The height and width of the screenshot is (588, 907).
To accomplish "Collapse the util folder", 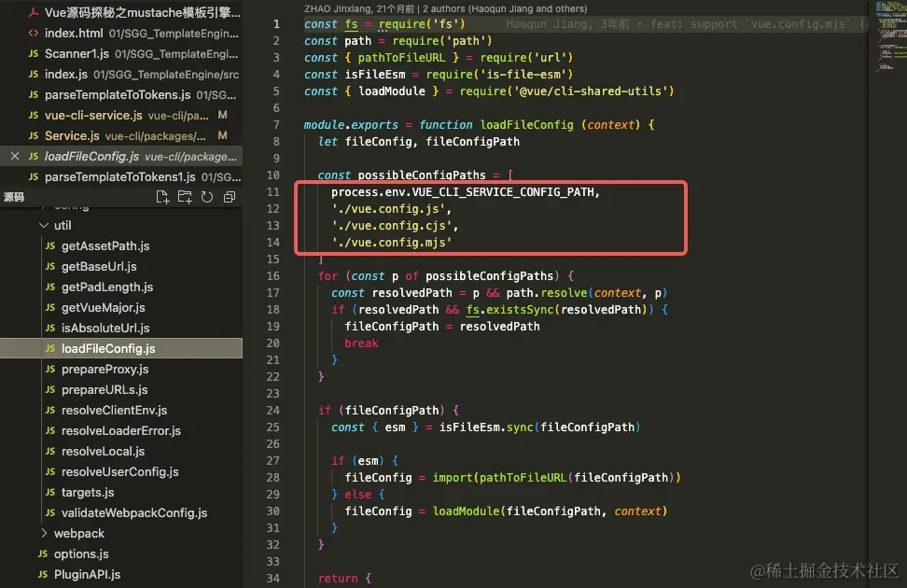I will tap(43, 225).
